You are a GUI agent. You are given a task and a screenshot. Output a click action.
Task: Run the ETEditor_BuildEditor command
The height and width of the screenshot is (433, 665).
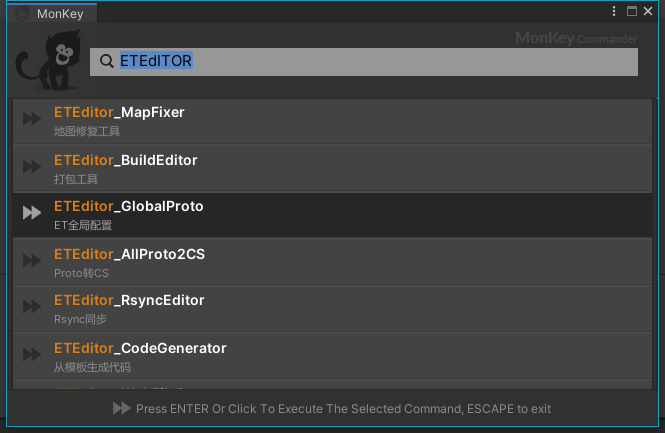pyautogui.click(x=332, y=168)
